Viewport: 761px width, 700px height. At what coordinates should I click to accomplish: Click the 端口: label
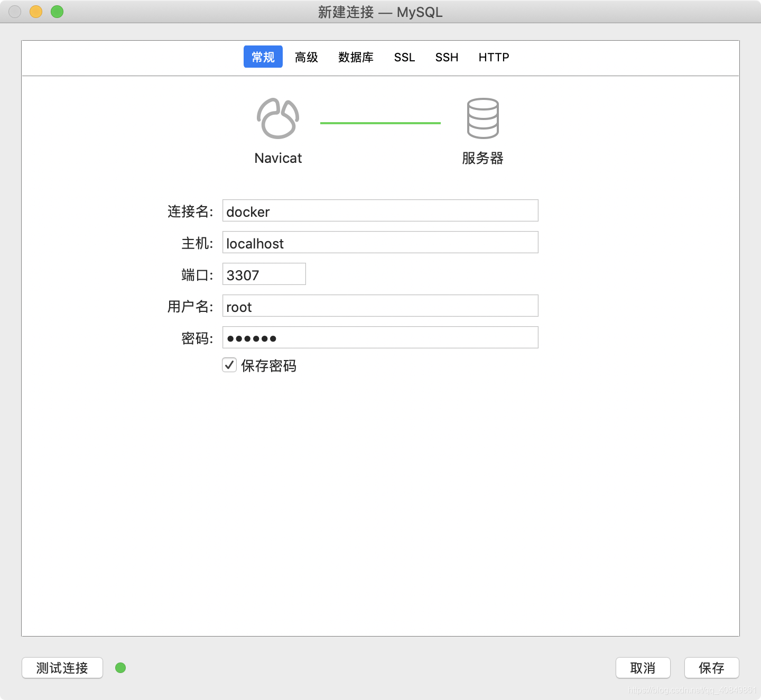click(x=197, y=275)
